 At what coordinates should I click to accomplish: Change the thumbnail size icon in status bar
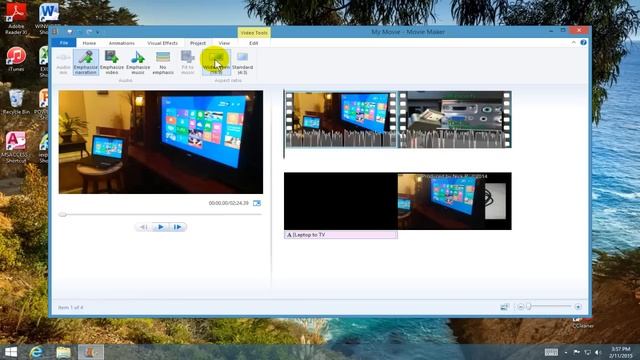click(505, 307)
